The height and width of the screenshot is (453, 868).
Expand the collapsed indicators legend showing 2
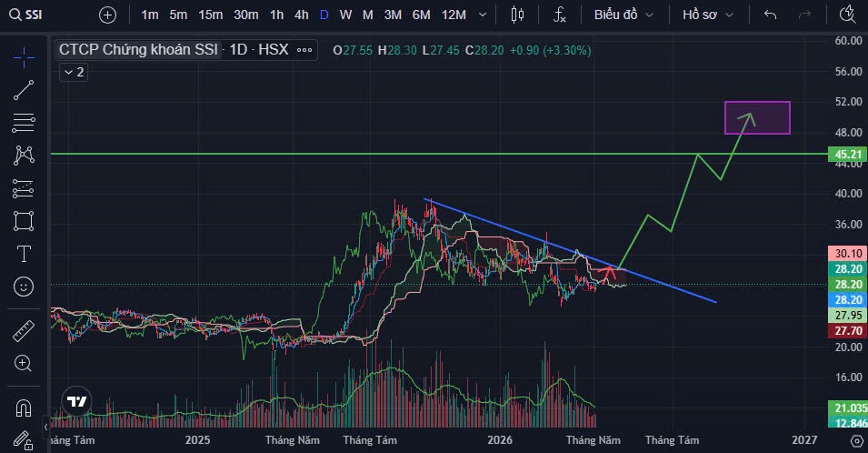[x=75, y=72]
